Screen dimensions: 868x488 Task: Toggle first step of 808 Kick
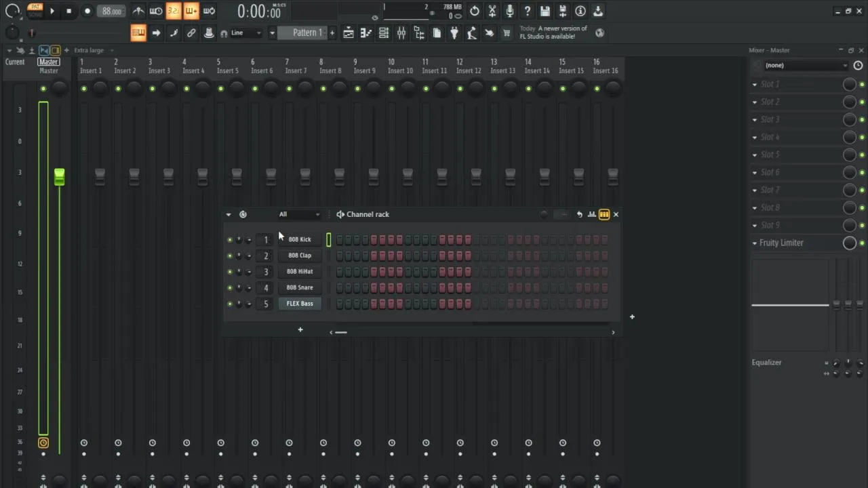click(x=340, y=239)
